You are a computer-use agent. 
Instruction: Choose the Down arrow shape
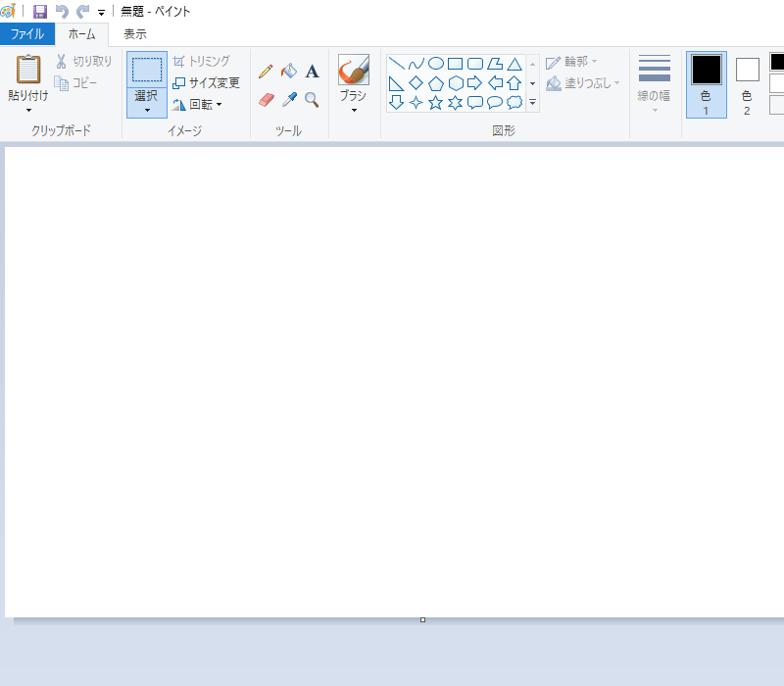coord(397,103)
